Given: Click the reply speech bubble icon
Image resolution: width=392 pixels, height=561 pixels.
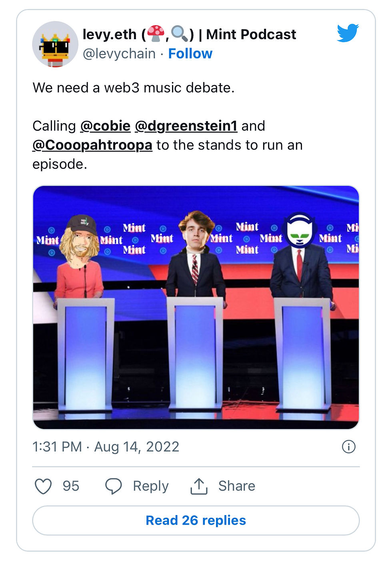Looking at the screenshot, I should point(113,486).
